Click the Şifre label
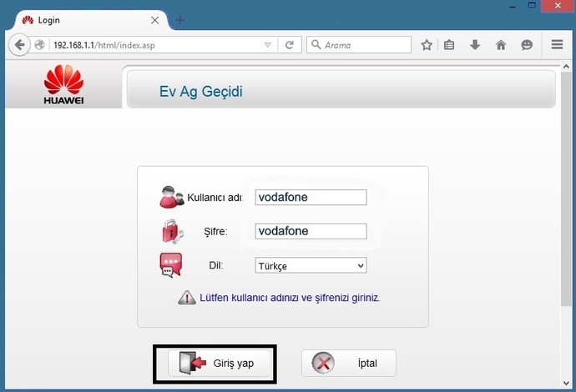The width and height of the screenshot is (576, 392). click(215, 232)
